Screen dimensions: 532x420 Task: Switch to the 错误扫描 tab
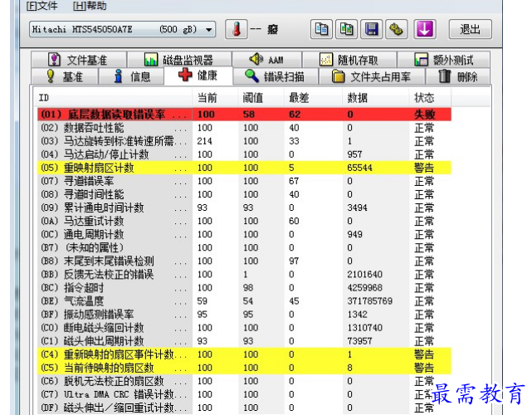click(276, 76)
